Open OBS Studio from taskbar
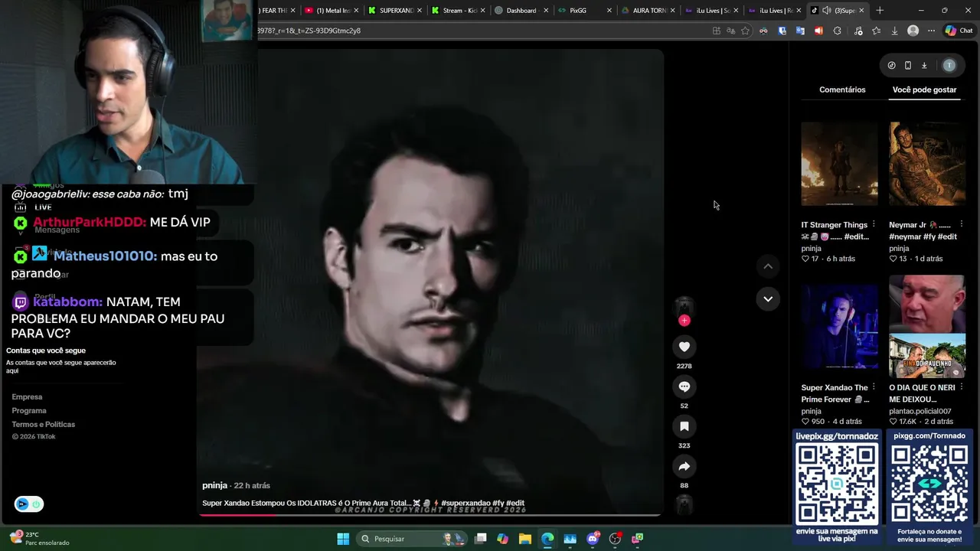Screen dimensions: 980x551 pyautogui.click(x=615, y=539)
